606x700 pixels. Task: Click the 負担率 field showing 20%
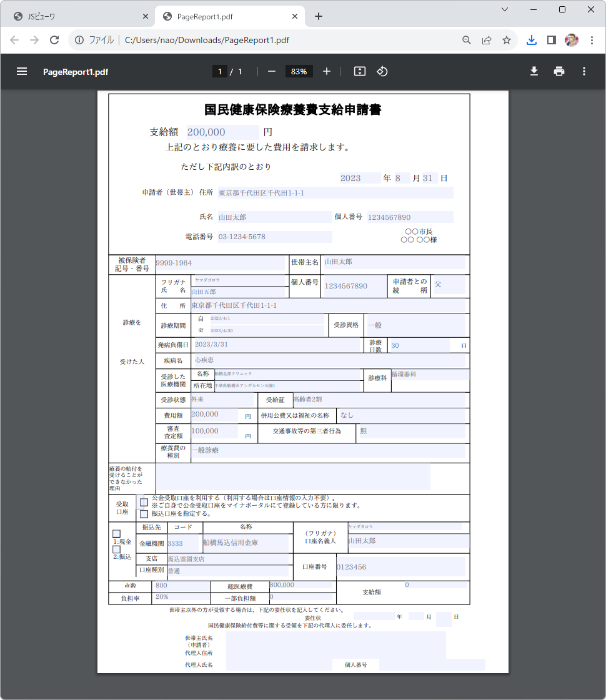(x=182, y=598)
